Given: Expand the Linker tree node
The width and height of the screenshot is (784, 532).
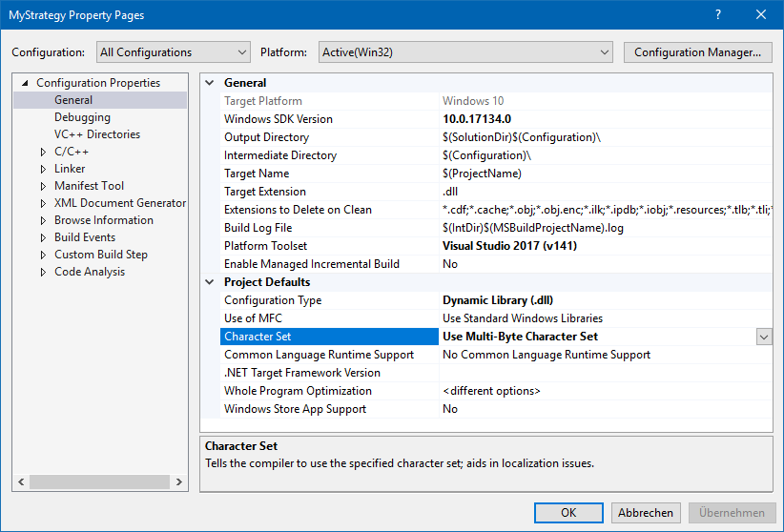Looking at the screenshot, I should (43, 169).
